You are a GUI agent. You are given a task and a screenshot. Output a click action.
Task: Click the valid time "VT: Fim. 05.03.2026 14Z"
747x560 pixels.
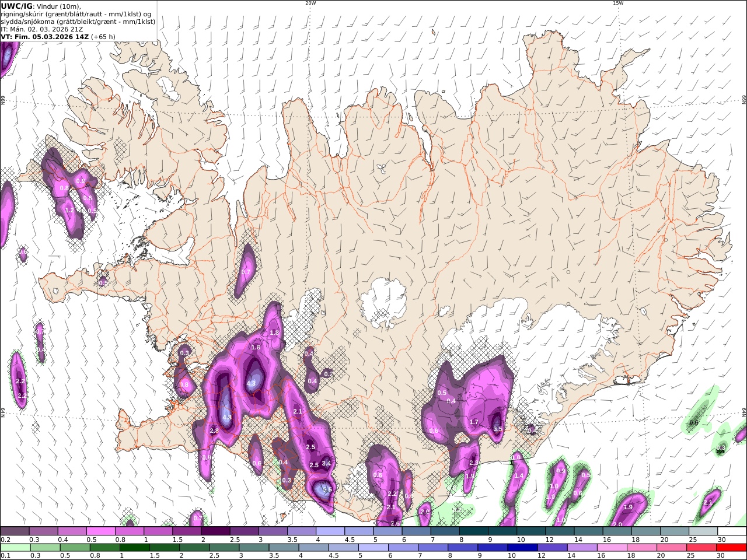[45, 36]
